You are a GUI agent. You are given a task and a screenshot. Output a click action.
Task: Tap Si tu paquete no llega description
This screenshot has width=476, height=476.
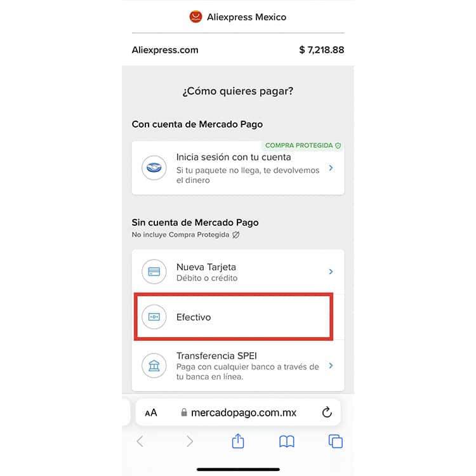(x=248, y=175)
